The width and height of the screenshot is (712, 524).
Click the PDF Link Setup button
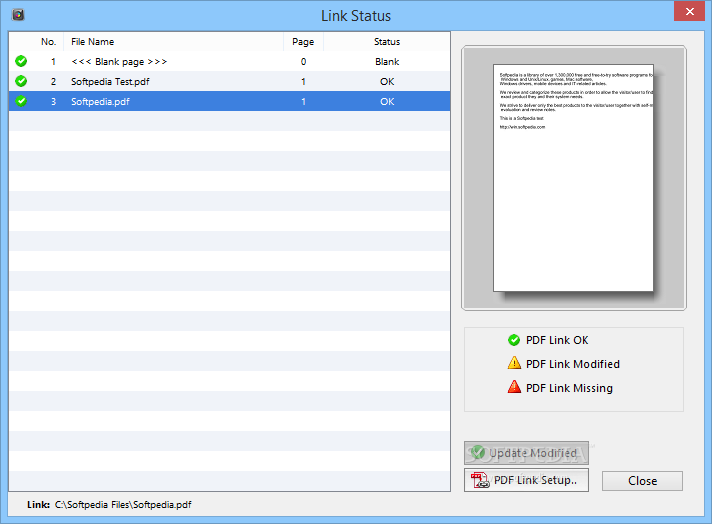click(526, 480)
